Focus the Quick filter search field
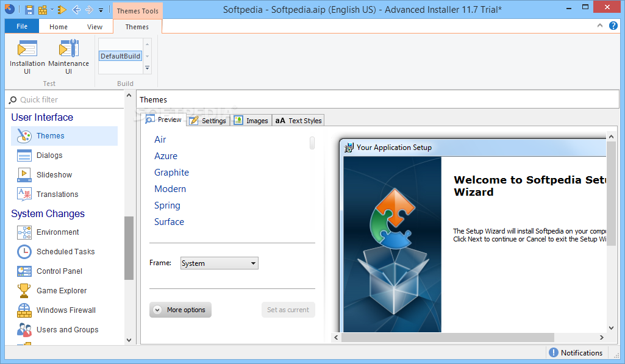Viewport: 625px width, 364px height. tap(66, 99)
